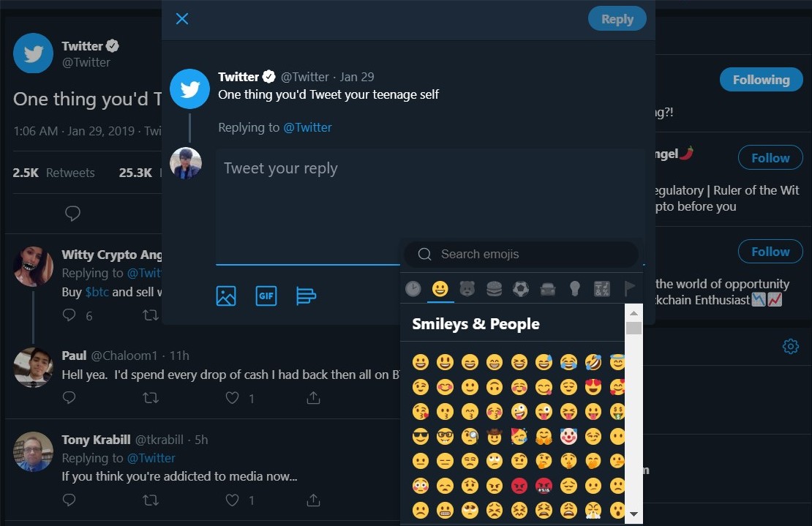Switch to Recently used emojis tab

[x=413, y=289]
